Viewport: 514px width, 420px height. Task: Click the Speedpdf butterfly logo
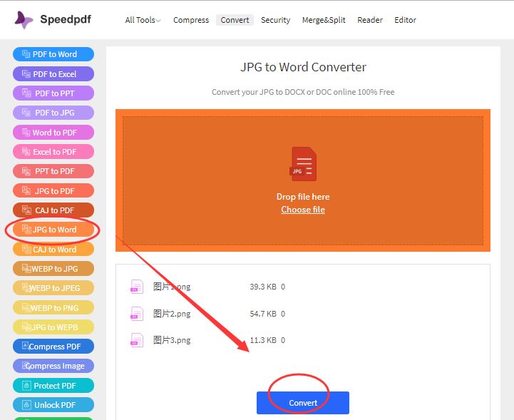click(x=24, y=20)
